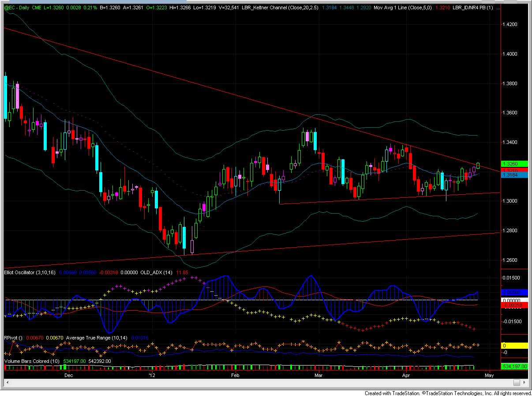Select the OLD_ADX (14) indicator label
532x396 pixels.
[157, 273]
